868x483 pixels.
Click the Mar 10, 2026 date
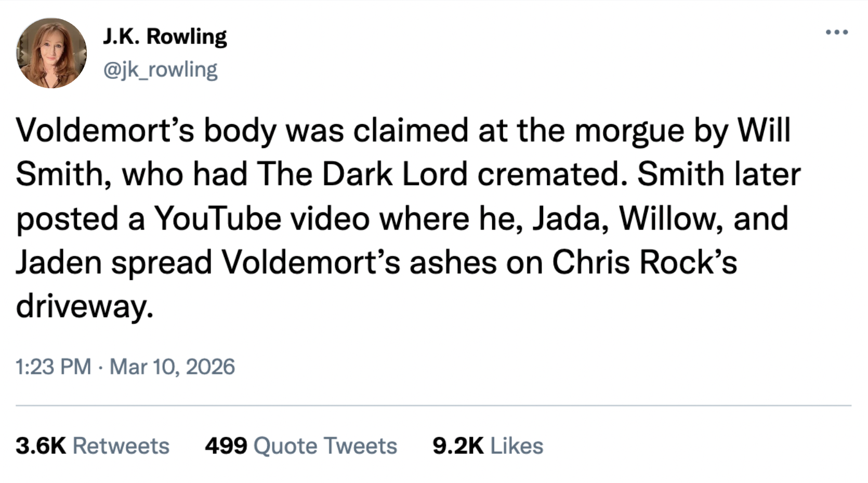click(172, 367)
